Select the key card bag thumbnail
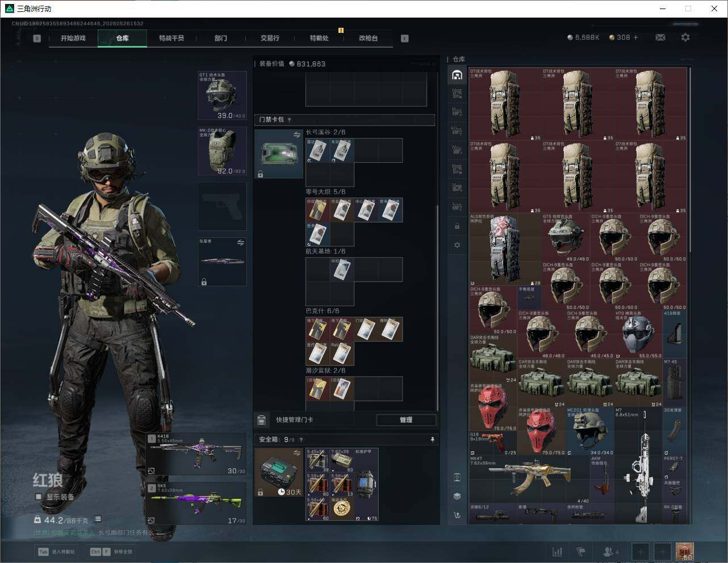This screenshot has width=728, height=563. (x=278, y=154)
